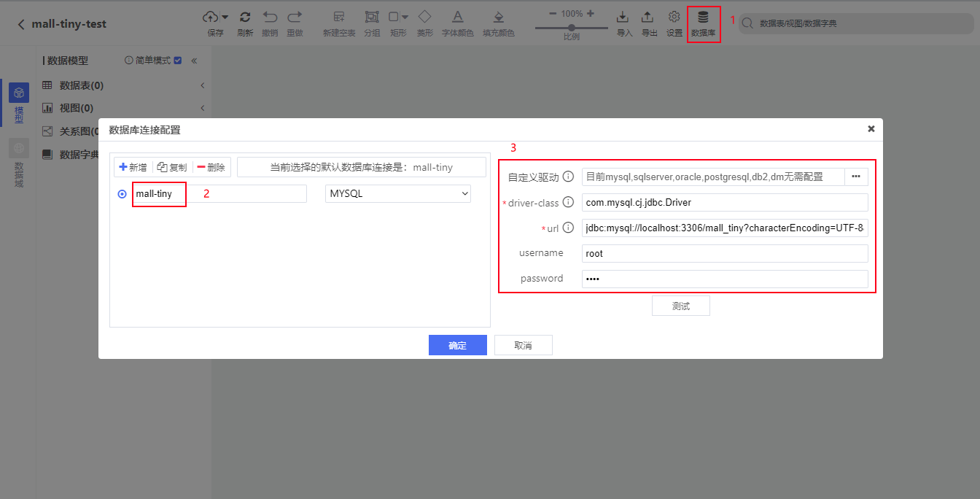Close the database connection config dialog
This screenshot has width=980, height=499.
[871, 128]
